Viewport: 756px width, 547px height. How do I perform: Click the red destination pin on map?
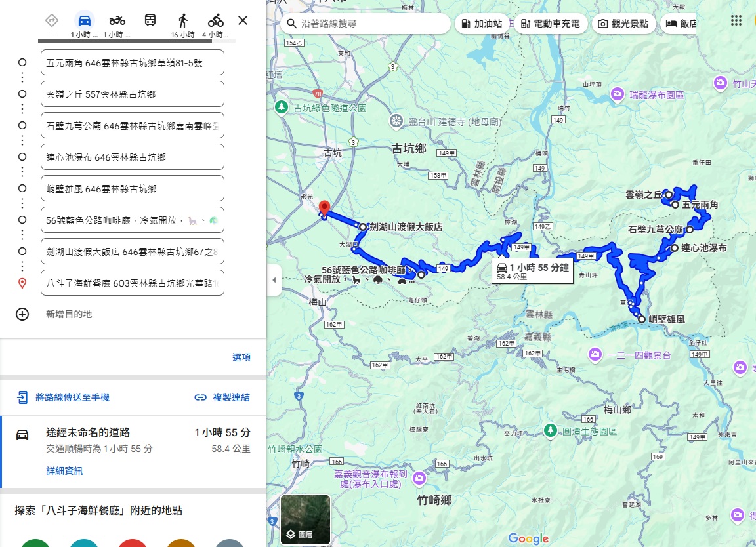coord(324,208)
